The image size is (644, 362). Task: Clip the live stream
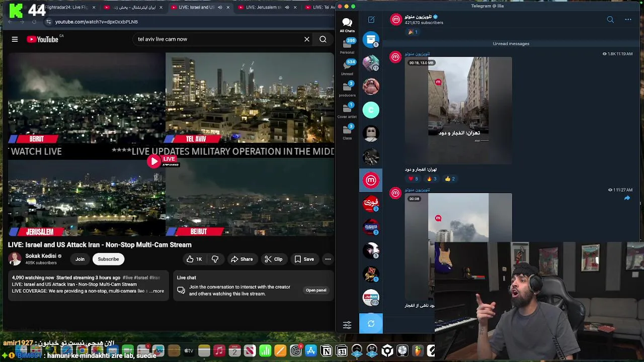[x=274, y=259]
